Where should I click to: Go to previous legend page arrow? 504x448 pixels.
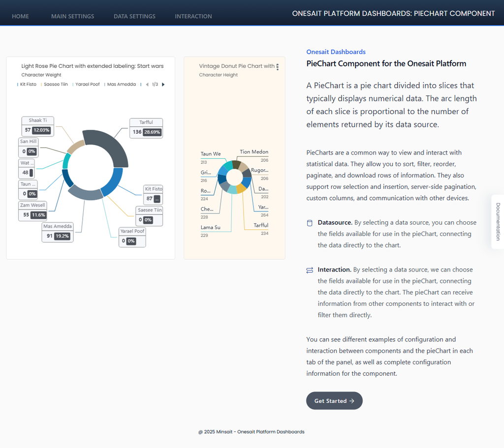pos(147,85)
